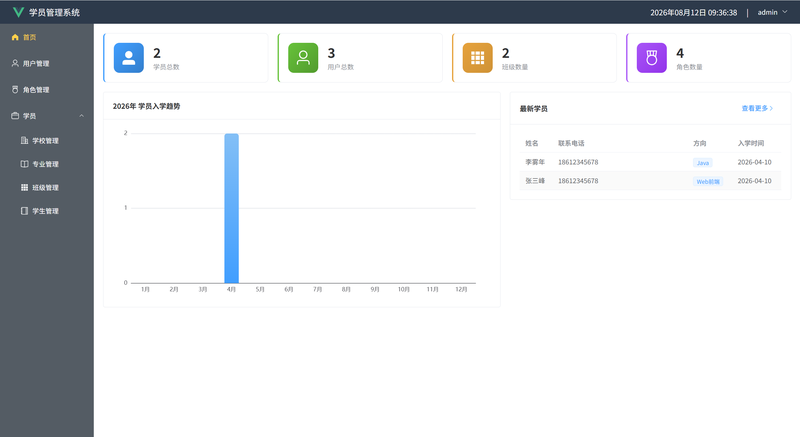Image resolution: width=800 pixels, height=437 pixels.
Task: Click the 姓名 column header
Action: click(x=532, y=143)
